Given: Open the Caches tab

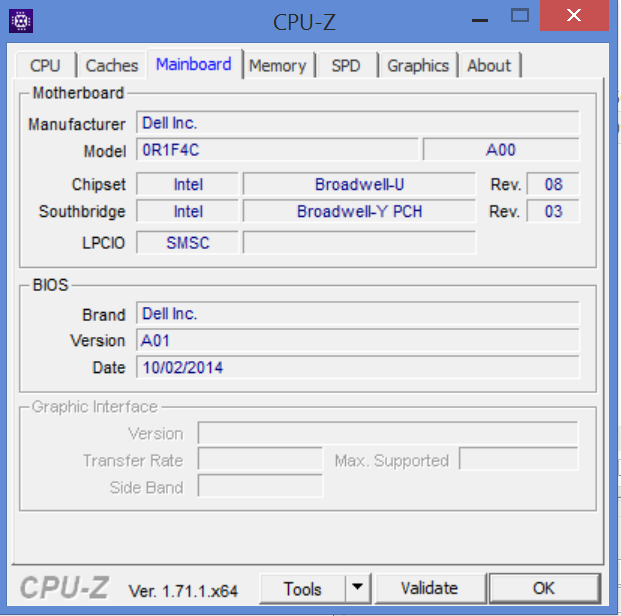Looking at the screenshot, I should [112, 65].
